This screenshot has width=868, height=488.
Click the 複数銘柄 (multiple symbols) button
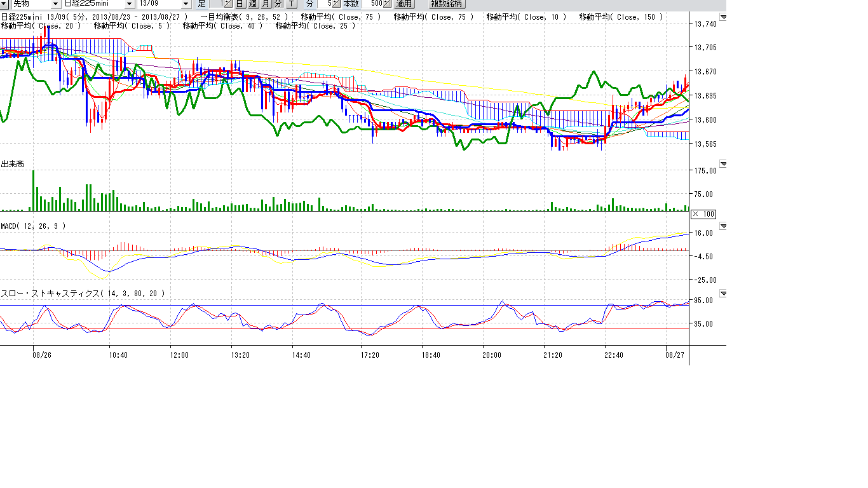(x=447, y=4)
